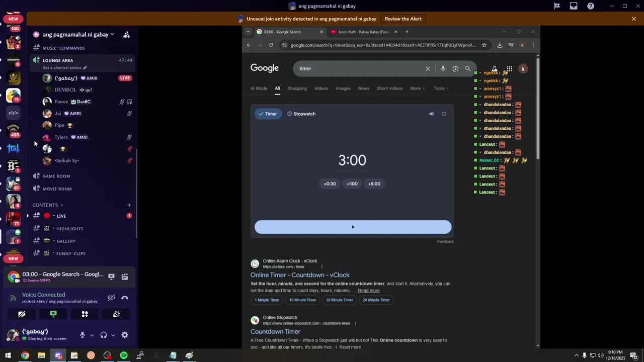
Task: Open the Videos search tab
Action: click(x=321, y=88)
